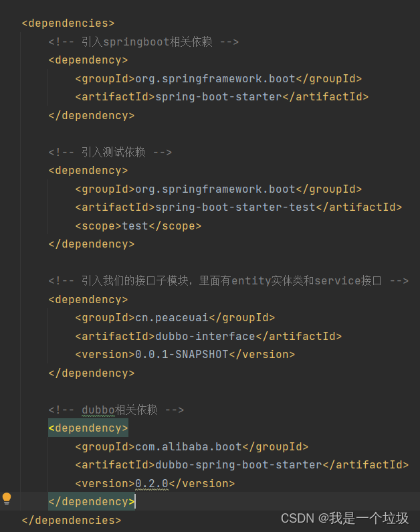Click the groupId line under 测试依赖 comment
The height and width of the screenshot is (532, 420).
click(218, 189)
